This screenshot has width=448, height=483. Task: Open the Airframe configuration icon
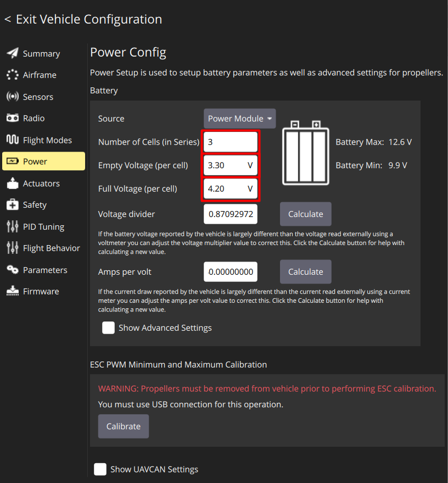pyautogui.click(x=12, y=75)
